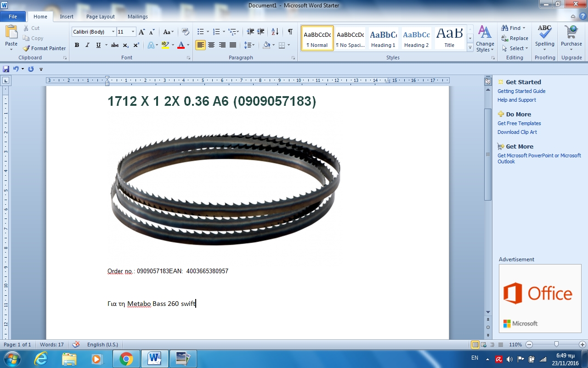Open the Calibri font name dropdown
Screen dimensions: 588x368
coord(113,32)
